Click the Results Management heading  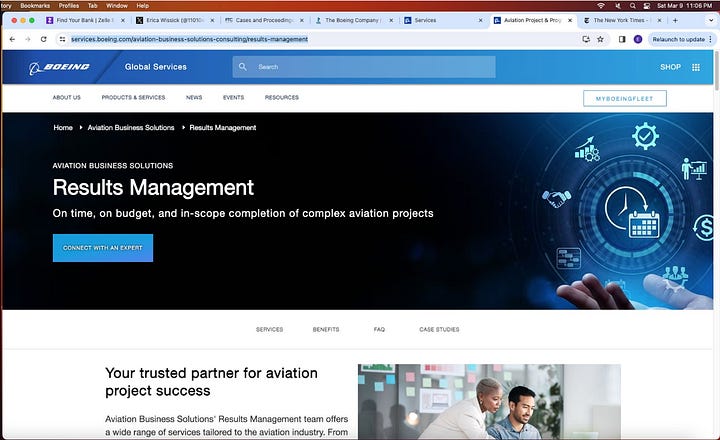point(153,187)
